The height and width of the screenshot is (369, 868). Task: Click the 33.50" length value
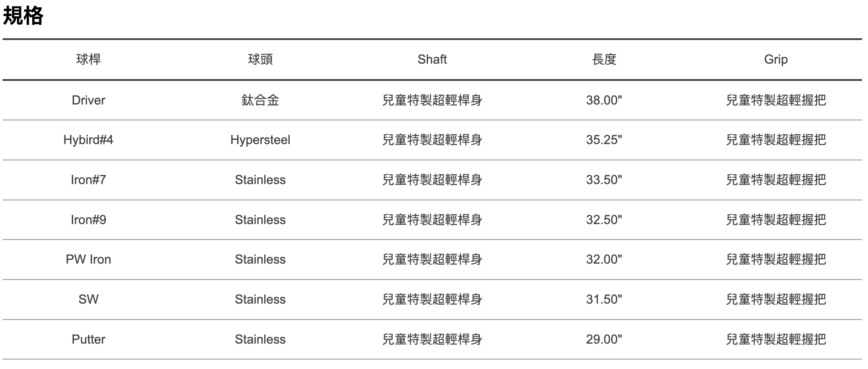pos(604,180)
